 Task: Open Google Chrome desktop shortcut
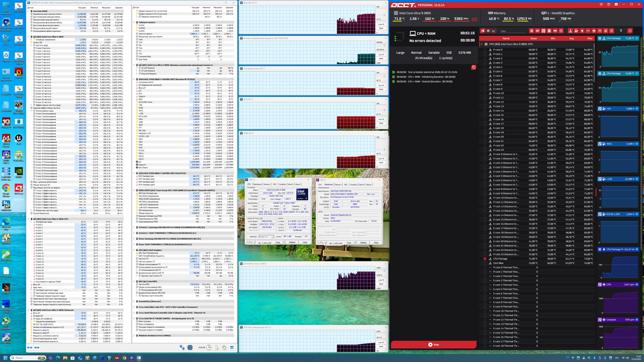(6, 189)
